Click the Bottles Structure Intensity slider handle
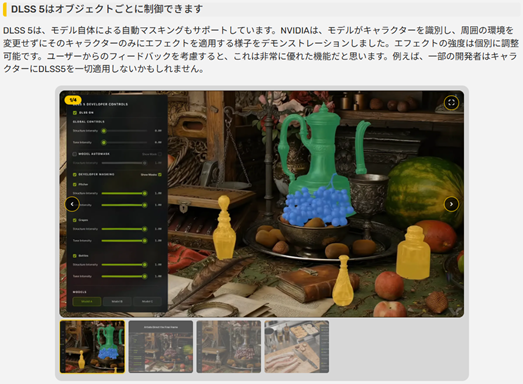This screenshot has height=384, width=523. pyautogui.click(x=145, y=265)
